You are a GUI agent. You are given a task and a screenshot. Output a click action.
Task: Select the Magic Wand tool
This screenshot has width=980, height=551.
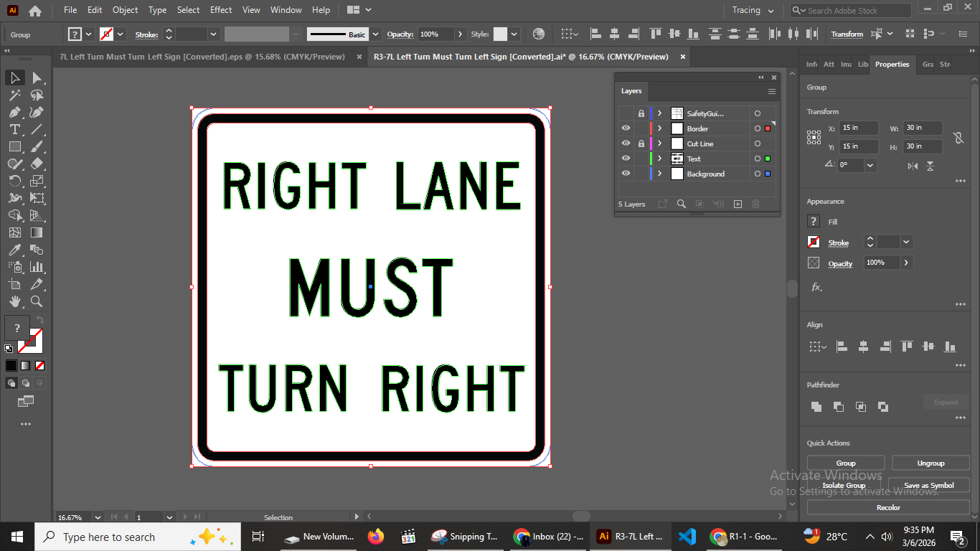[x=14, y=95]
